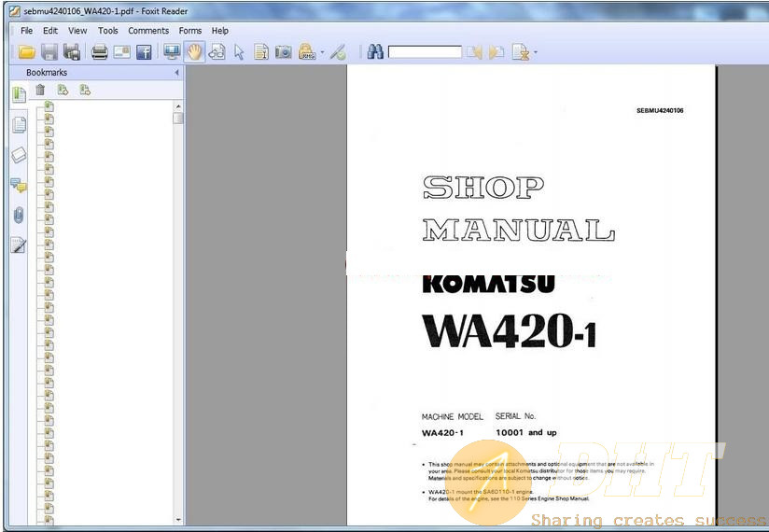Select the Text select tool icon

261,52
